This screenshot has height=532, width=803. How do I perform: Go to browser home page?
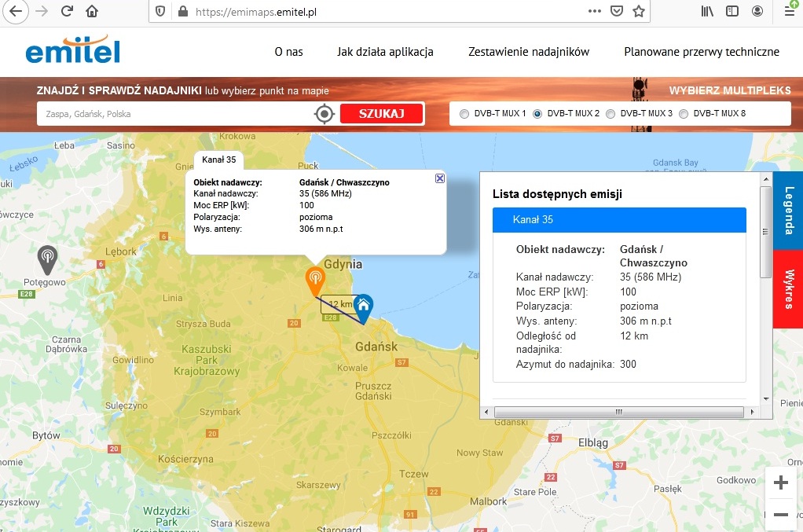93,11
